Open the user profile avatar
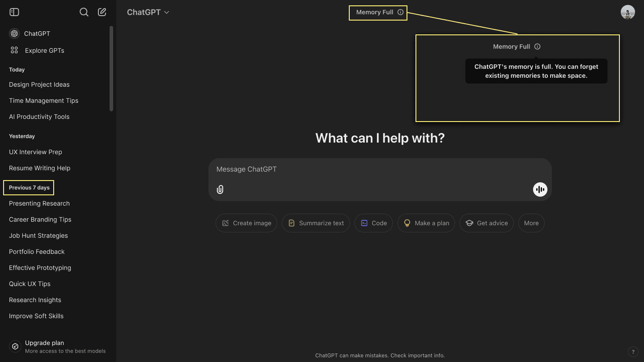This screenshot has width=644, height=362. tap(628, 12)
